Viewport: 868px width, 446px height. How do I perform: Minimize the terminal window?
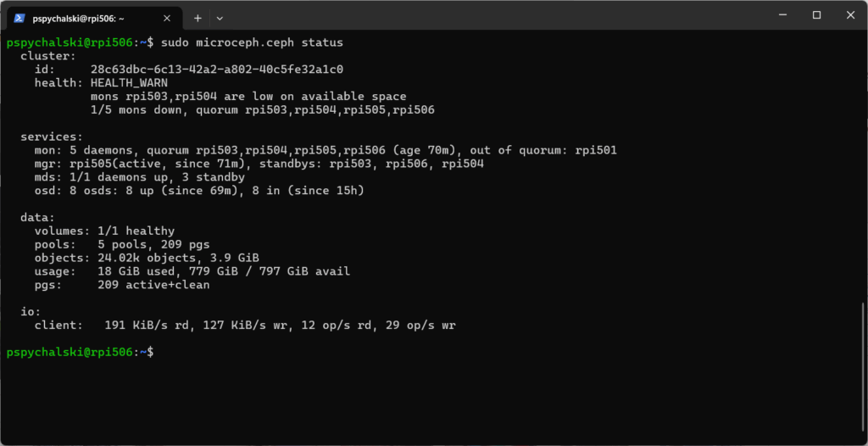point(782,15)
